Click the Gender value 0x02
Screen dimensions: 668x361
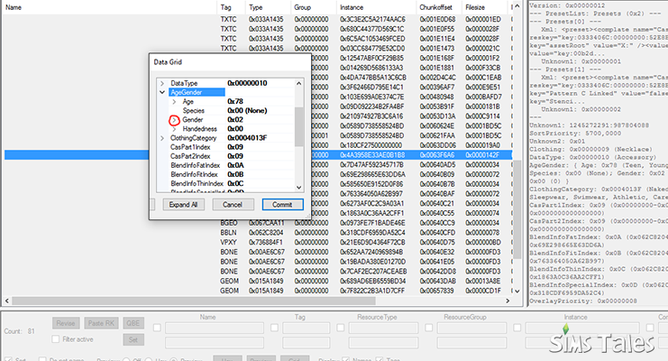[235, 120]
